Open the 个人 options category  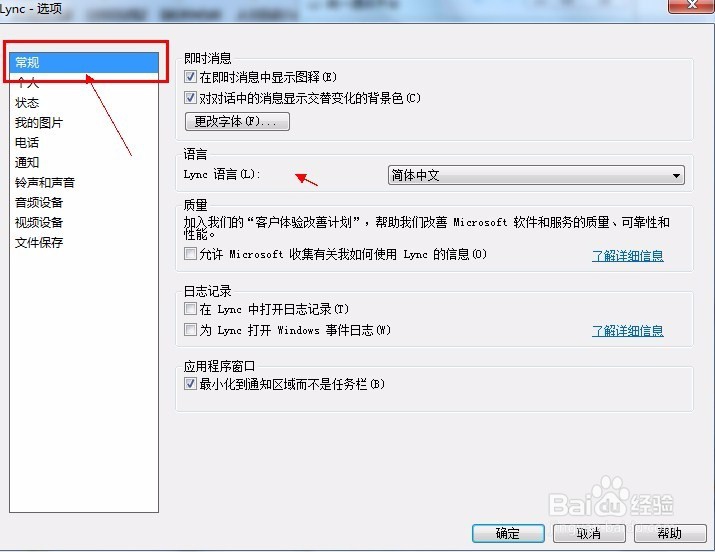84,83
